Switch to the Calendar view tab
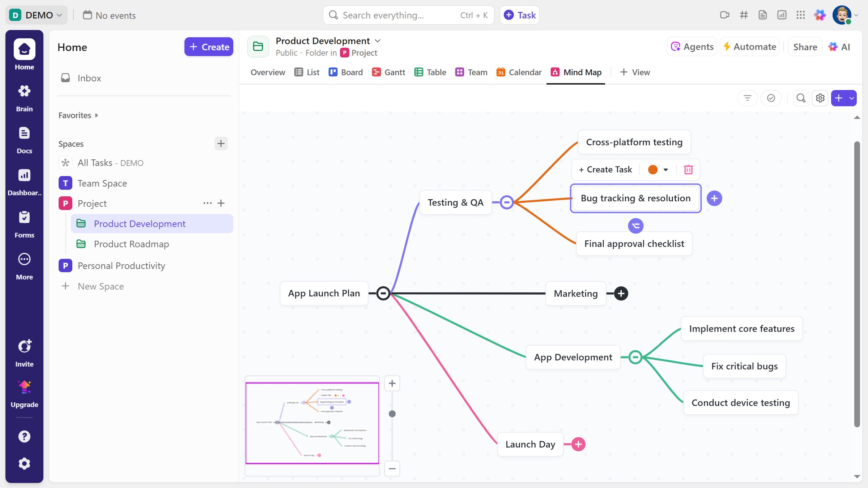The image size is (868, 488). coord(519,72)
